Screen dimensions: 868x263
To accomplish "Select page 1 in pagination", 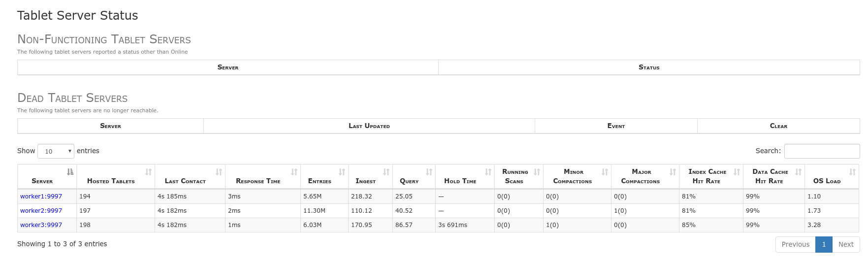I will tap(824, 244).
